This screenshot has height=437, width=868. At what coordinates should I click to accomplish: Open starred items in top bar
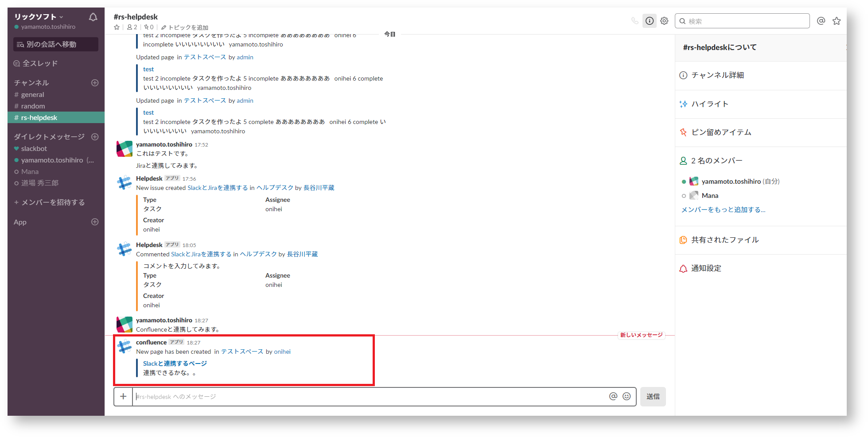coord(837,21)
